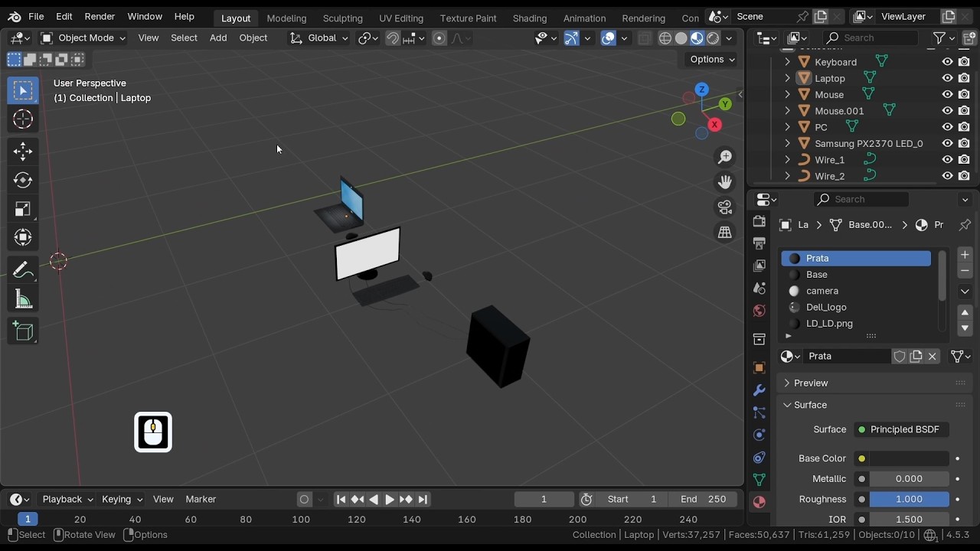The height and width of the screenshot is (551, 980).
Task: Open the viewport Add menu
Action: click(x=218, y=38)
